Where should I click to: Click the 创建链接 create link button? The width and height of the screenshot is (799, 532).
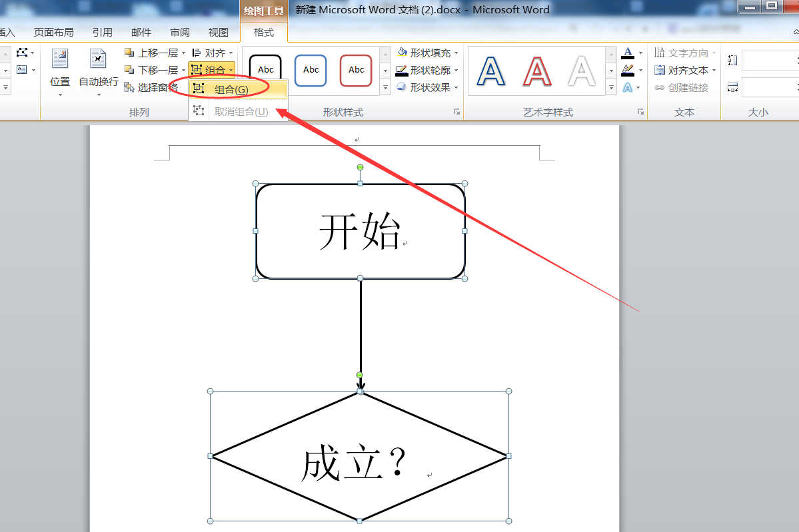[682, 88]
